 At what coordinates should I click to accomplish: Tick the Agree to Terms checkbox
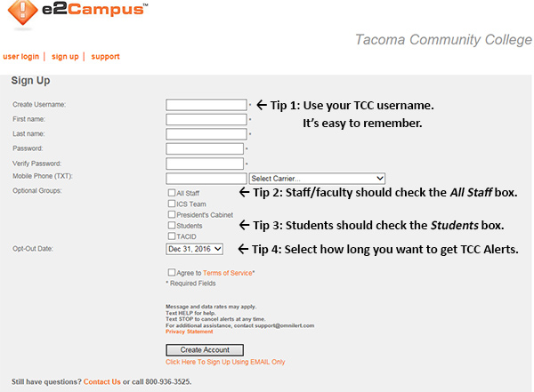tap(172, 272)
